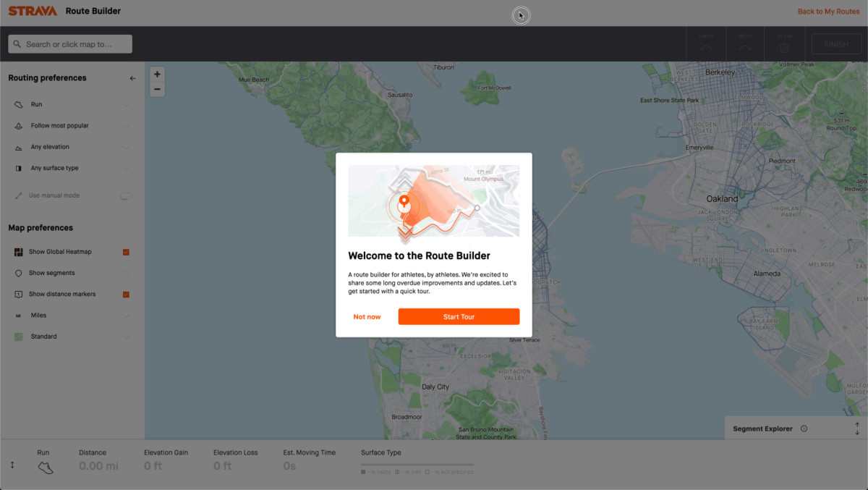Image resolution: width=868 pixels, height=490 pixels.
Task: Toggle the Use manual mode switch
Action: (126, 195)
